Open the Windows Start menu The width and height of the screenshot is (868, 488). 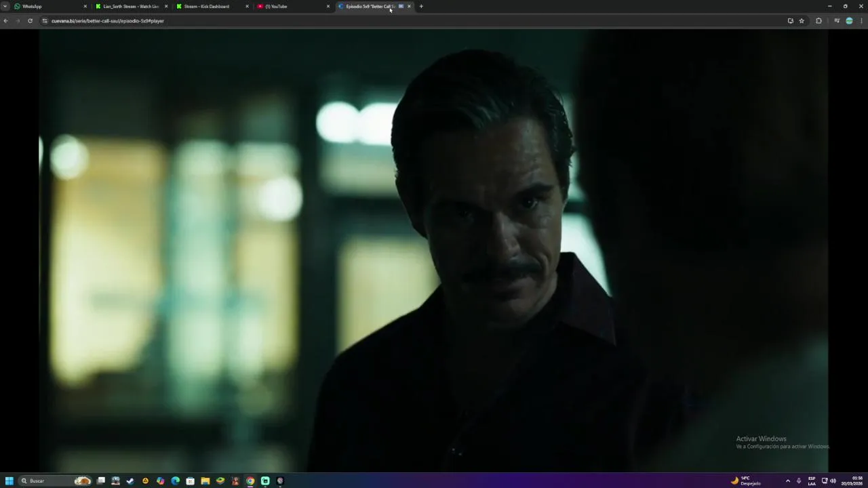9,481
